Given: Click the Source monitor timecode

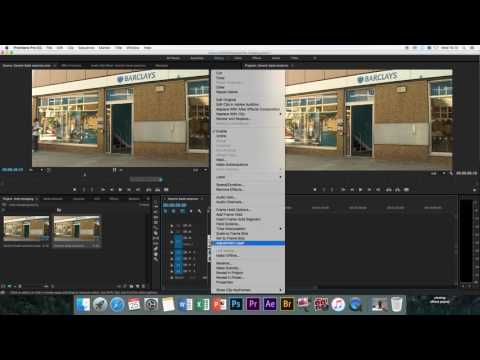Looking at the screenshot, I should click(x=13, y=170).
